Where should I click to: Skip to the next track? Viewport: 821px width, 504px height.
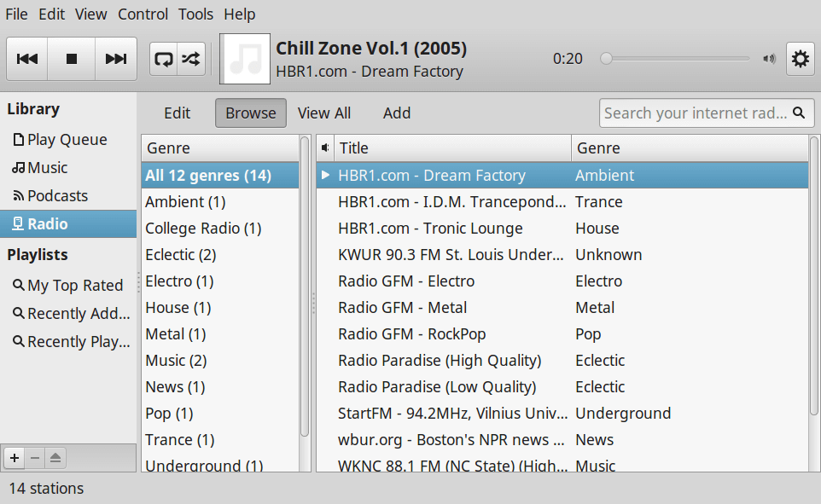coord(116,59)
